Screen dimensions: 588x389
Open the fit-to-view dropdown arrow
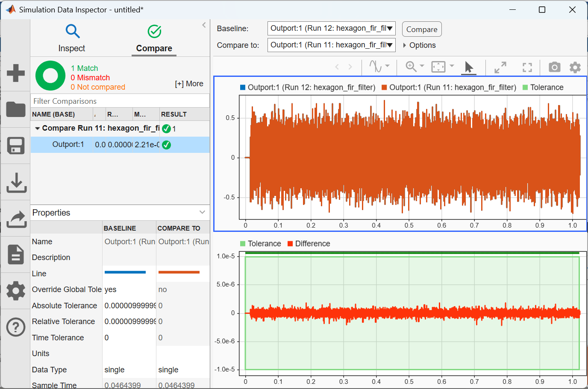pyautogui.click(x=452, y=66)
